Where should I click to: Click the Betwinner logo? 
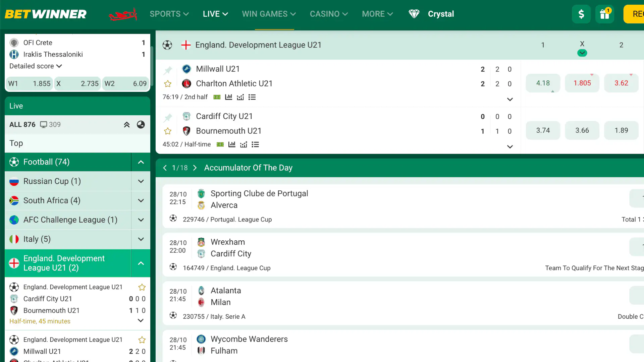(45, 14)
